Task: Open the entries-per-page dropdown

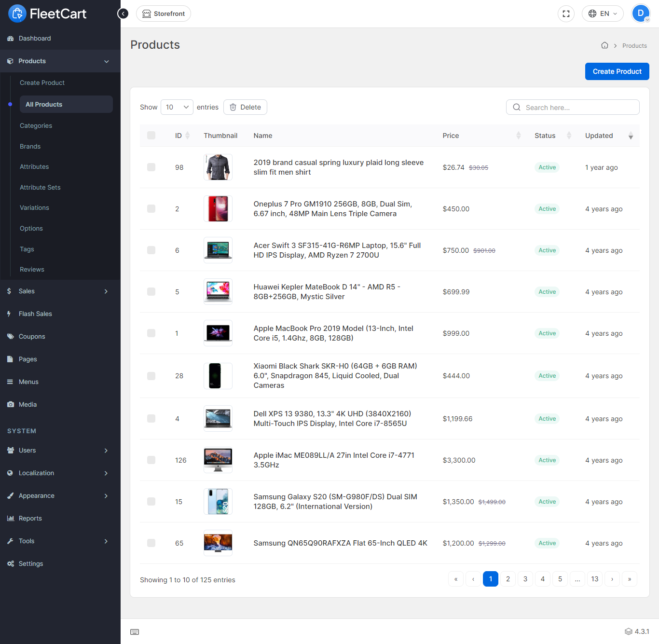Action: click(177, 107)
